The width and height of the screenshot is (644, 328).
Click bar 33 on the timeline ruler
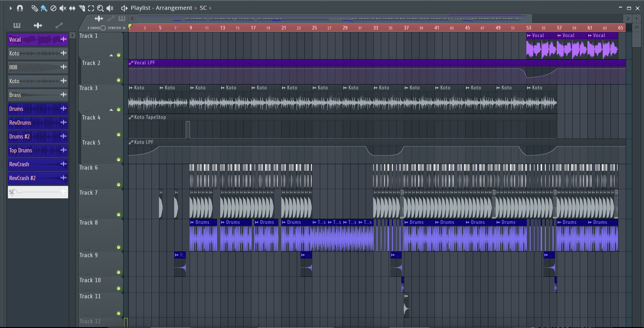[x=375, y=28]
